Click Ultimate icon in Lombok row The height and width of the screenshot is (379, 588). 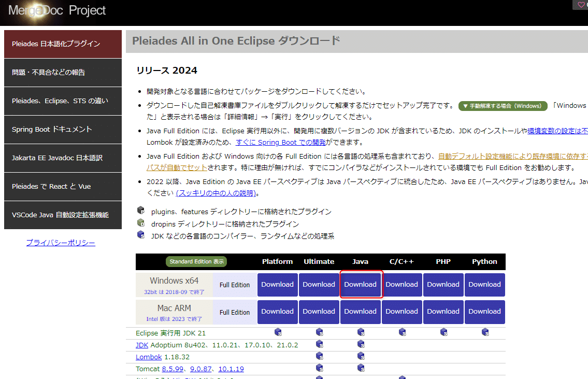320,356
